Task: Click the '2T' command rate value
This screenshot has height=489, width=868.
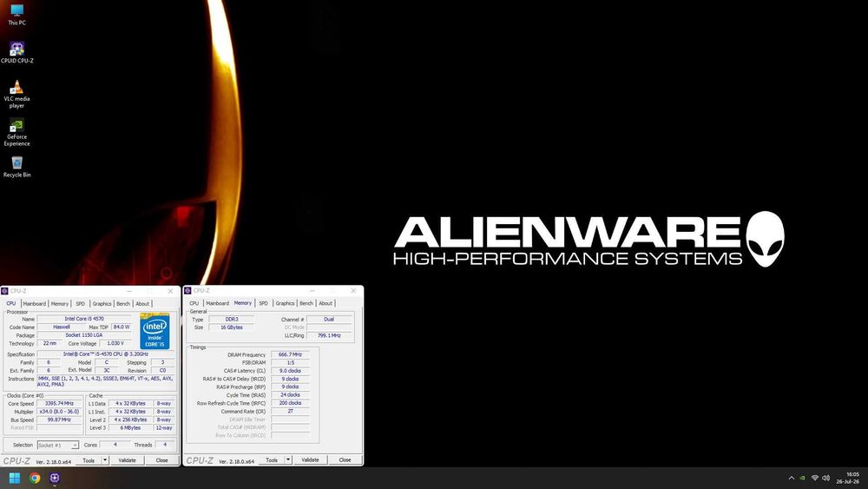Action: click(290, 411)
